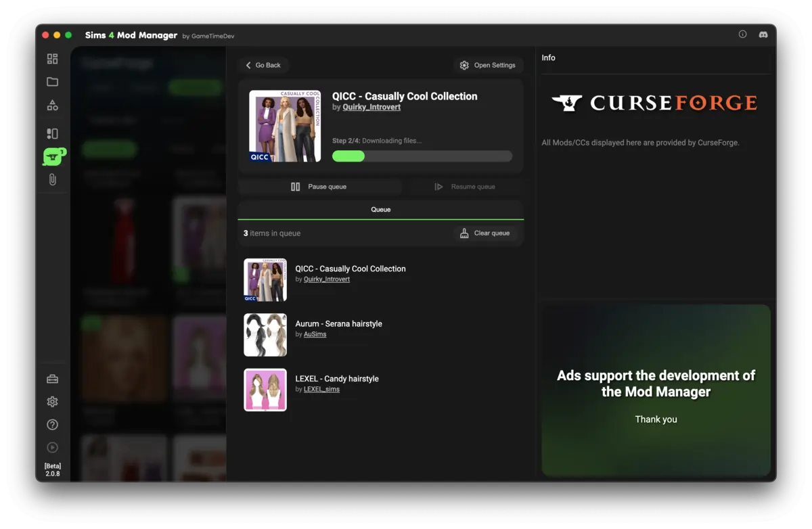Click QICC - Casually Cool Collection header title
812x529 pixels.
pyautogui.click(x=405, y=96)
